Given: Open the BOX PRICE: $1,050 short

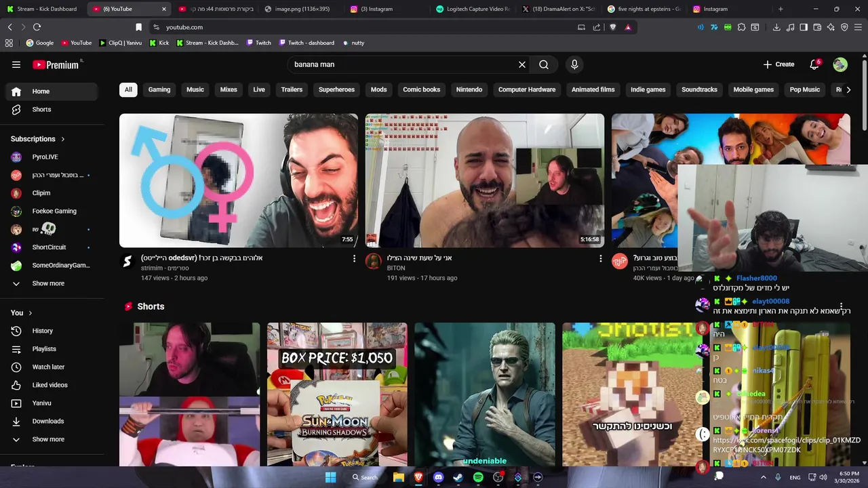Looking at the screenshot, I should click(x=337, y=394).
